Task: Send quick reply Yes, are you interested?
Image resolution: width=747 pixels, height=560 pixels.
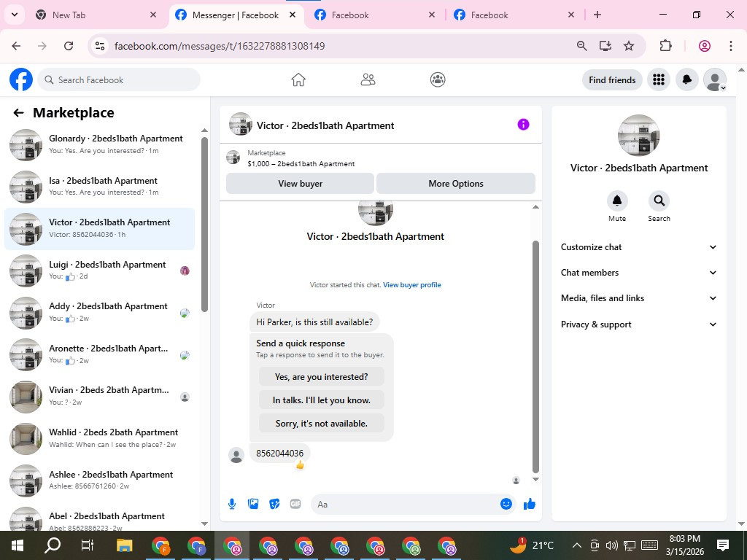Action: [x=322, y=377]
